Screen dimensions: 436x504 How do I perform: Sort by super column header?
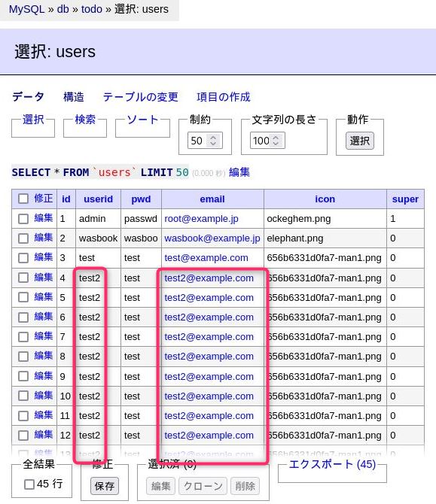point(405,199)
